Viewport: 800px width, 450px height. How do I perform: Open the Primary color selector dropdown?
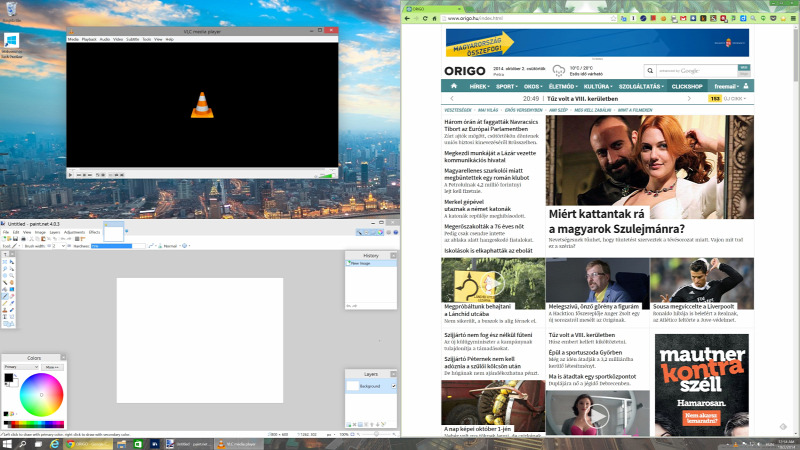[21, 367]
